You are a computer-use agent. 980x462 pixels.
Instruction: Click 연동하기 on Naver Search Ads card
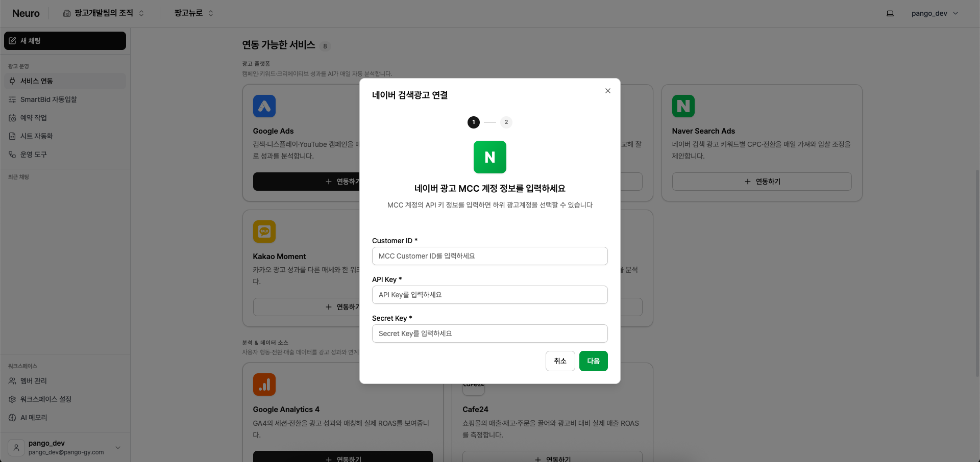(762, 182)
